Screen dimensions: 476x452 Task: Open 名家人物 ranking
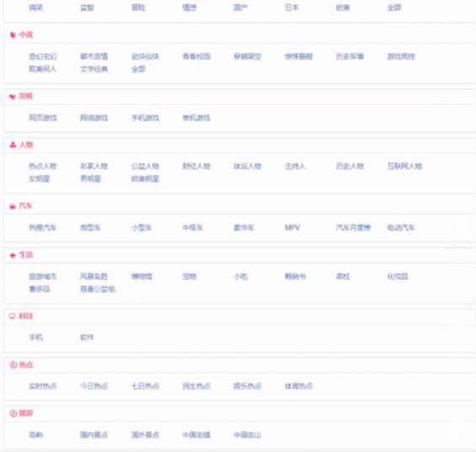click(94, 167)
